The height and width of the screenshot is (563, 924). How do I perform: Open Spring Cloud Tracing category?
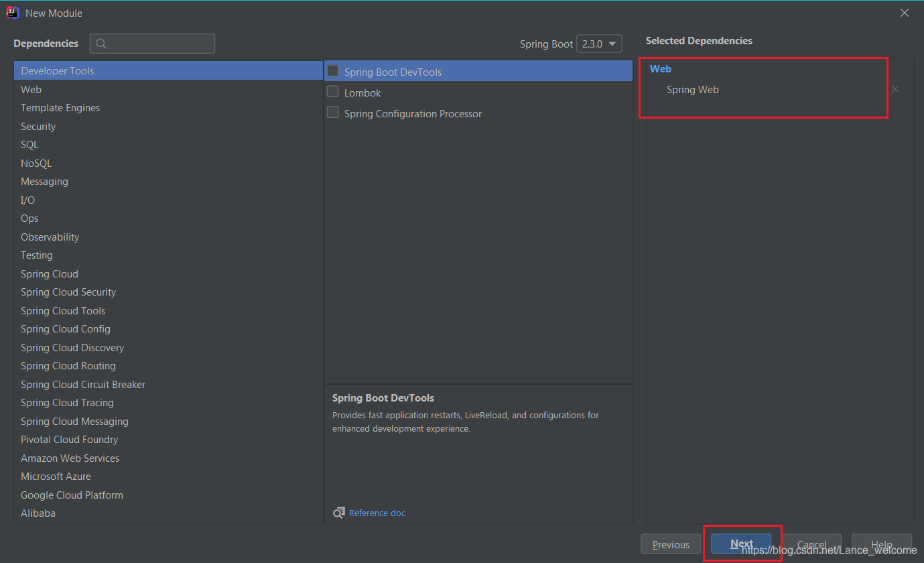click(x=168, y=403)
